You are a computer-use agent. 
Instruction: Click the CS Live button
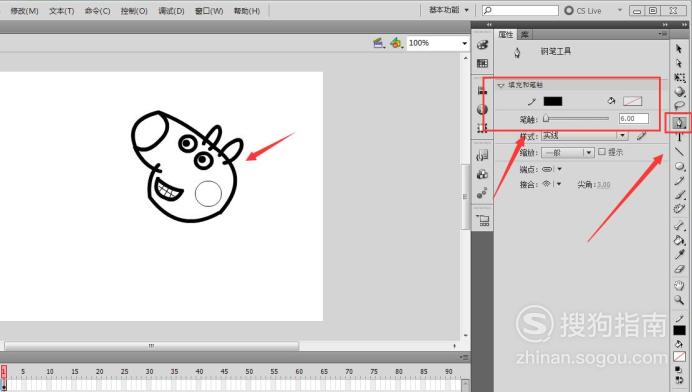tap(583, 11)
